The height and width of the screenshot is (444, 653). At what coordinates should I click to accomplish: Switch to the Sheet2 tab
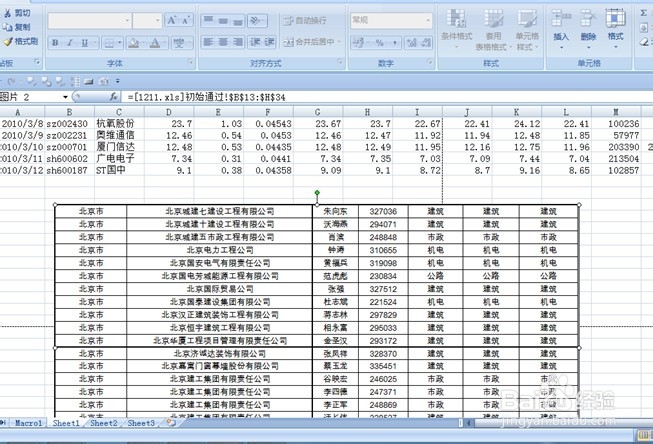click(103, 423)
